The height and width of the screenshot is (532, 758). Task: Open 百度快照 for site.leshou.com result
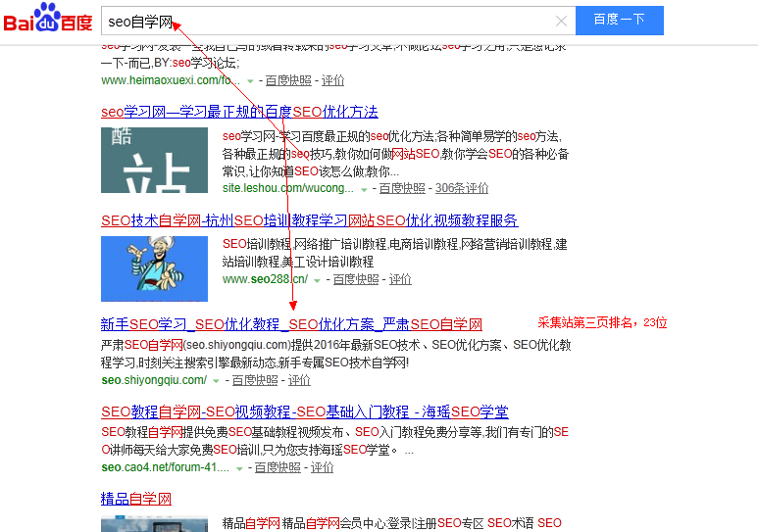tap(402, 188)
